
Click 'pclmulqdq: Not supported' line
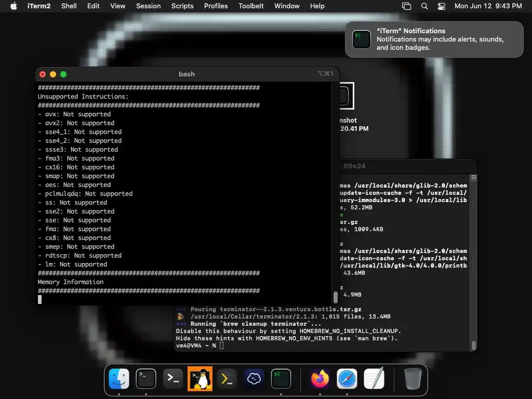pos(85,193)
